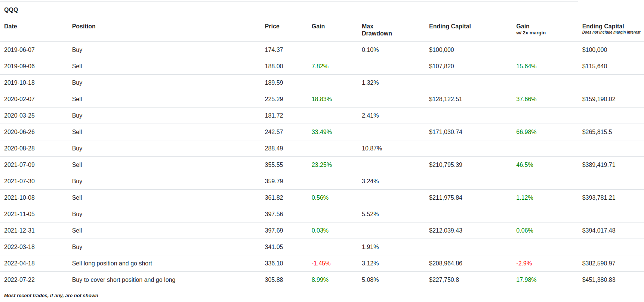Click the $159,190.02 margin capital
This screenshot has height=302, width=644.
coord(599,99)
